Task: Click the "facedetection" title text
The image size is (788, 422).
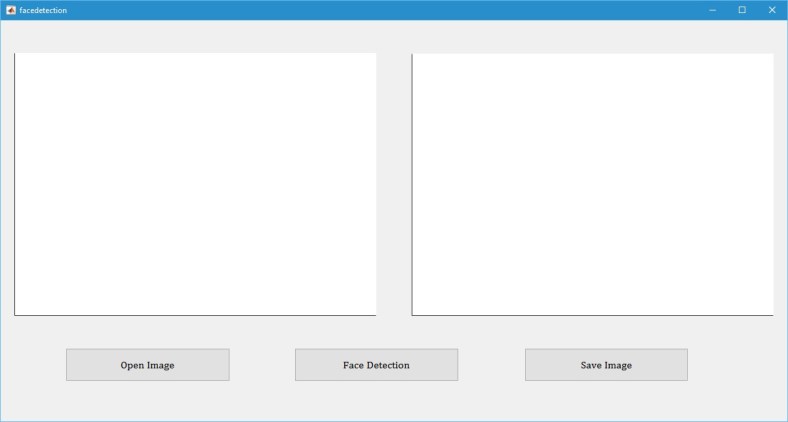Action: pos(43,10)
